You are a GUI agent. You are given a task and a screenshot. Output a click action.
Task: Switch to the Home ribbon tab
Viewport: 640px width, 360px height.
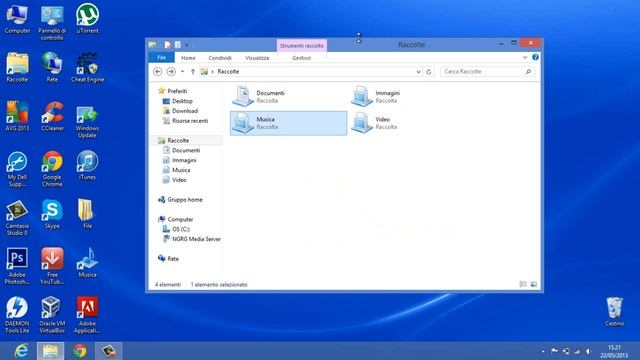pyautogui.click(x=188, y=58)
